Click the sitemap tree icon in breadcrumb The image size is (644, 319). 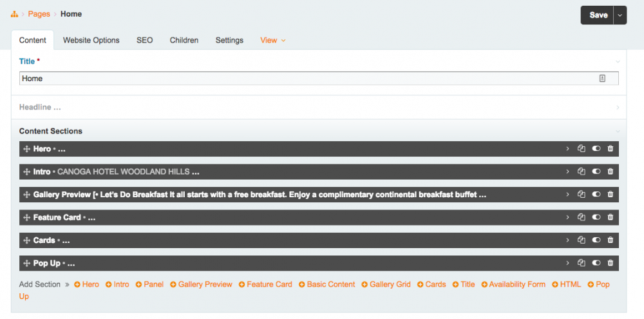pyautogui.click(x=14, y=14)
